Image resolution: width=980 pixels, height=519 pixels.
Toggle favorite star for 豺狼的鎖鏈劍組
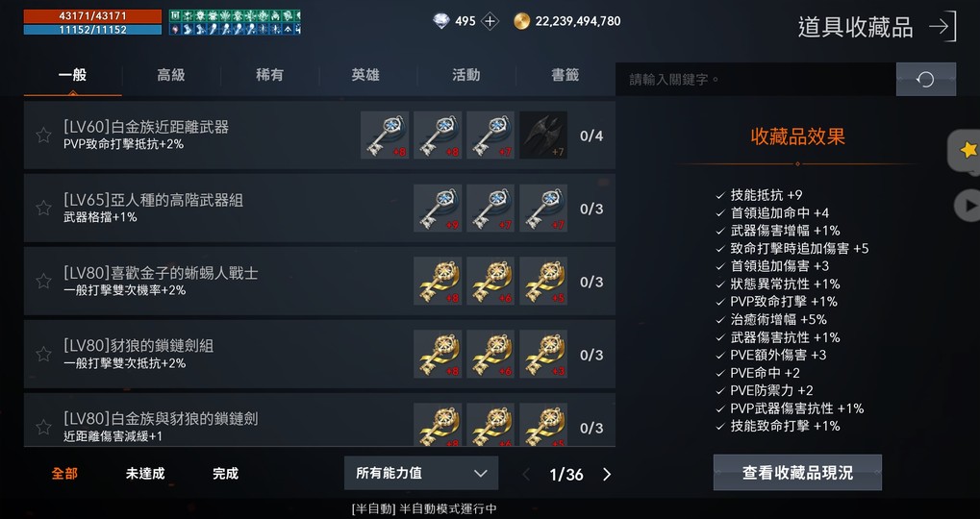tap(43, 354)
